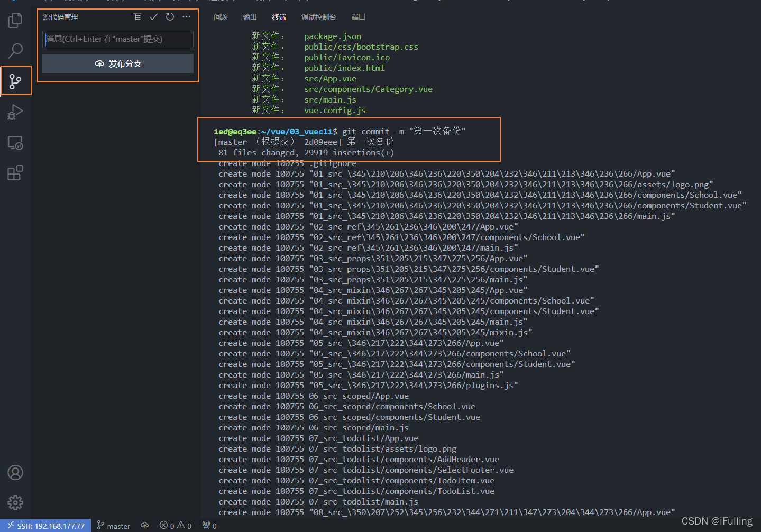761x532 pixels.
Task: Click public/favicon.ico in terminal output
Action: [x=347, y=57]
